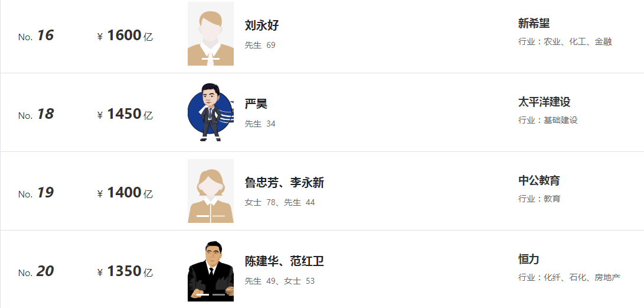The image size is (644, 308).
Task: Click company name 太平洋建设
Action: point(544,102)
